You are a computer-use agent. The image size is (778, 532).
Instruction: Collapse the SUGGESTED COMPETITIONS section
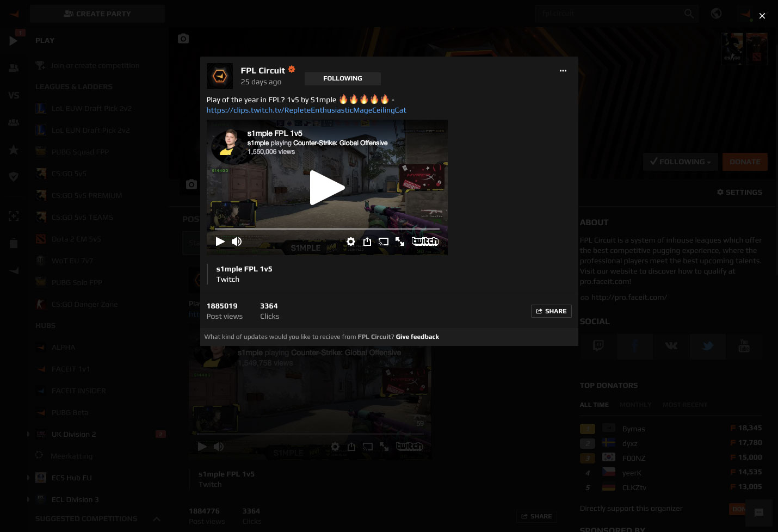point(157,519)
